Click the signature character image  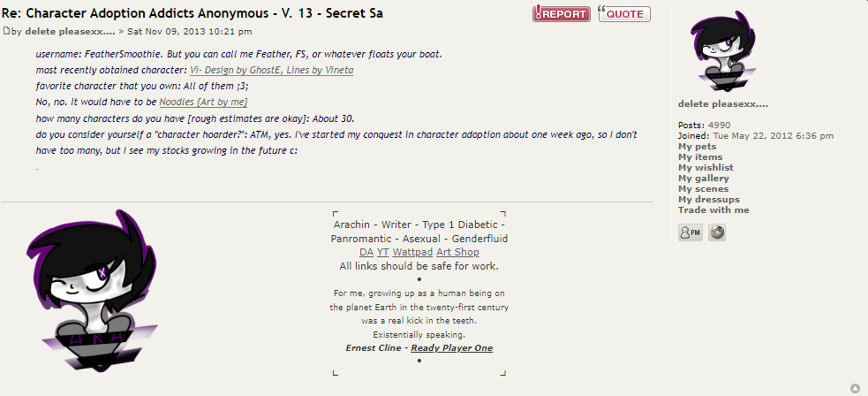[79, 291]
